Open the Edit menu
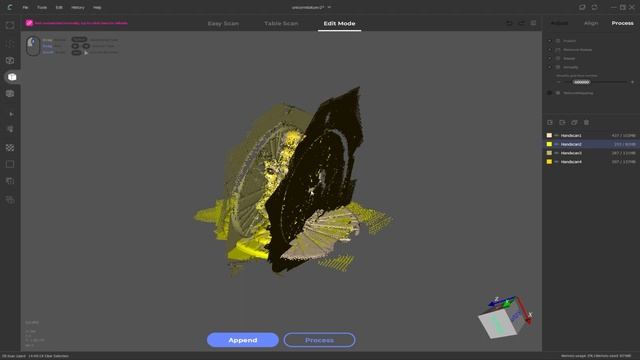Viewport: 640px width, 360px height. [59, 7]
